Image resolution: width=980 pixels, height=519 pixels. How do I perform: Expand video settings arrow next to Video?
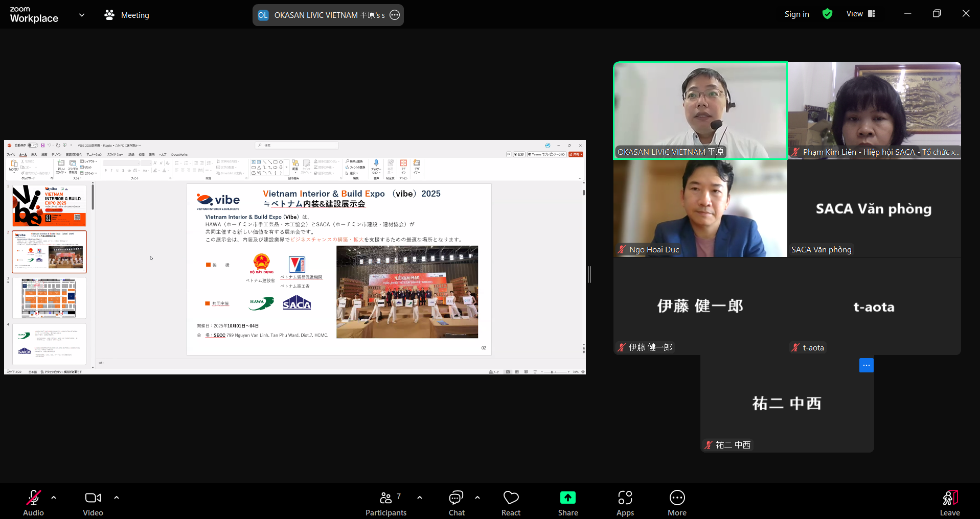click(117, 497)
